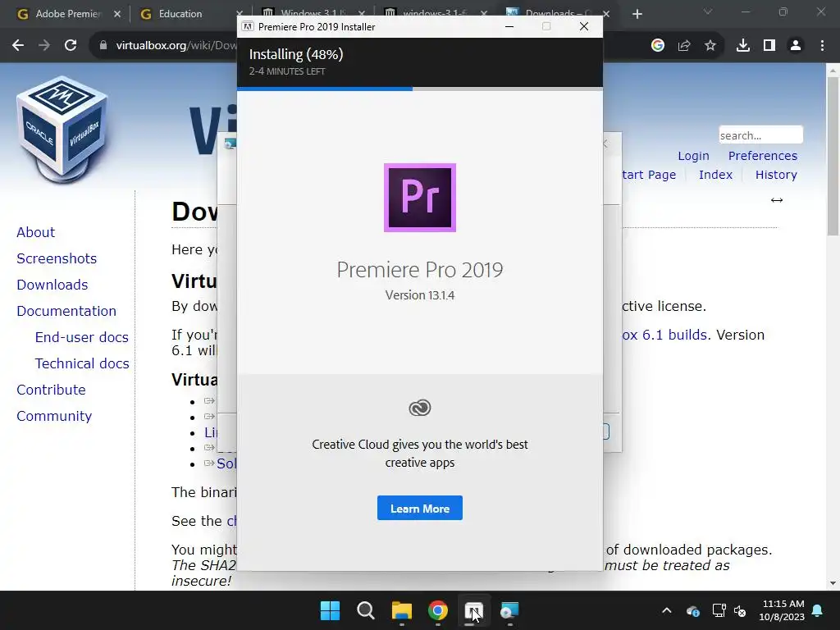This screenshot has height=630, width=840.
Task: Open Chrome three-dot menu
Action: (x=822, y=46)
